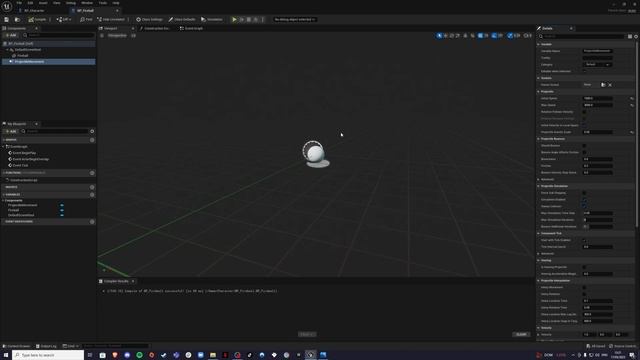Open Event Tick entry
This screenshot has width=640, height=360.
click(20, 165)
